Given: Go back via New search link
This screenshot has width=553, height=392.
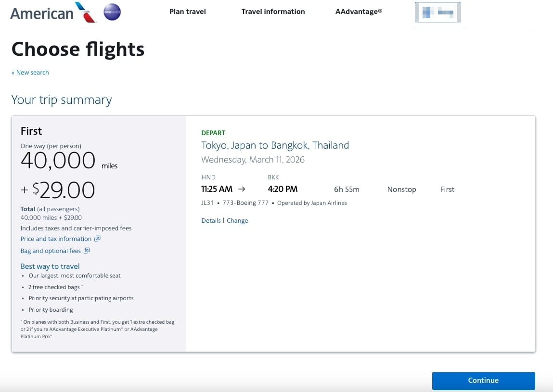Looking at the screenshot, I should click(30, 73).
